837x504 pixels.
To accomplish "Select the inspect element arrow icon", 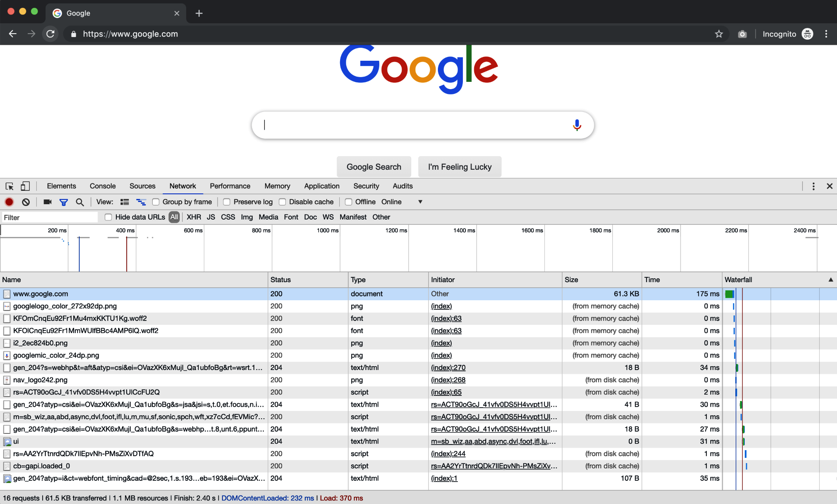I will (9, 186).
